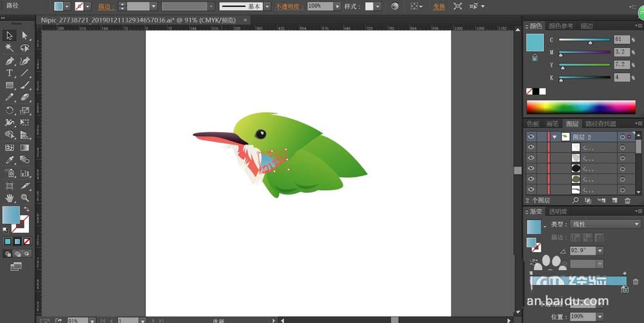Image resolution: width=644 pixels, height=323 pixels.
Task: Hide the sublayer with olive oval thumbnail
Action: pos(531,179)
